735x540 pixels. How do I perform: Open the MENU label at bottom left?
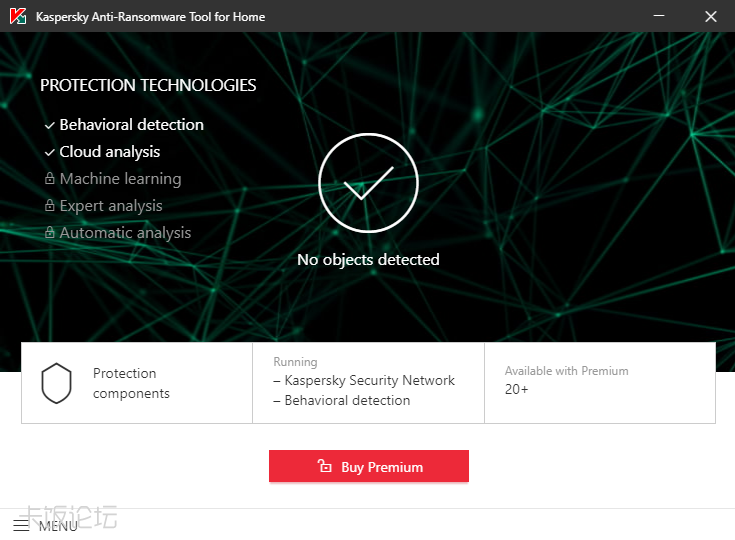coord(58,526)
